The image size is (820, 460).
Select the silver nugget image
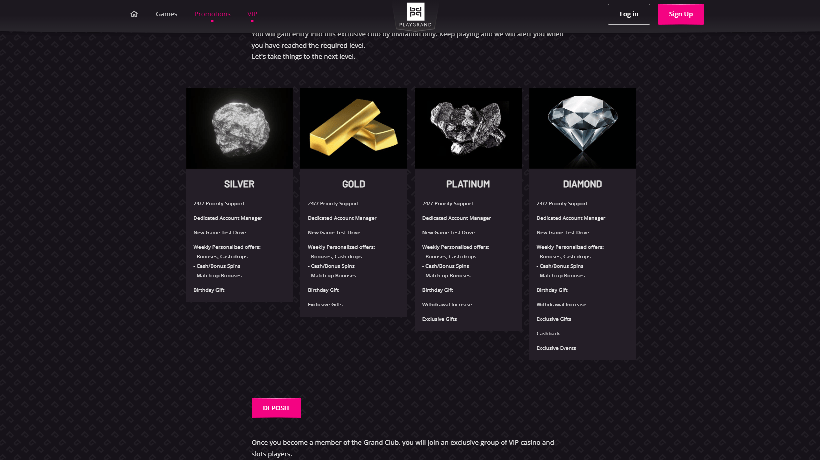[x=240, y=129]
